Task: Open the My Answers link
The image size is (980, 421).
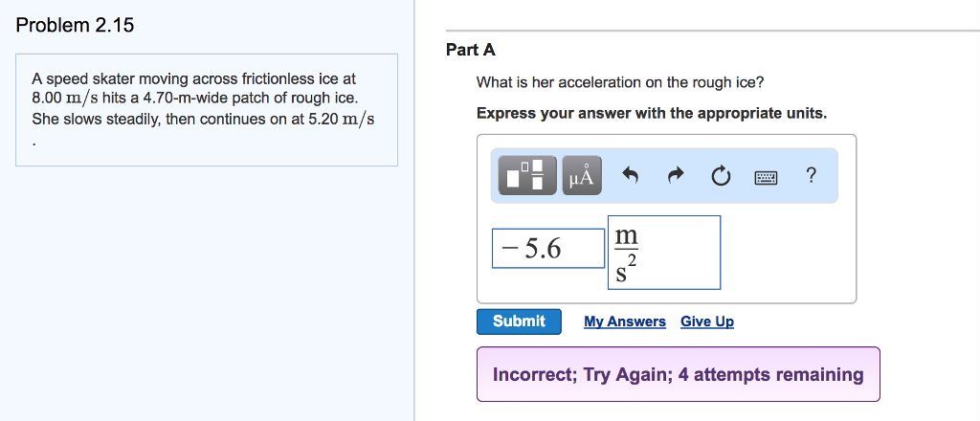Action: click(x=625, y=321)
